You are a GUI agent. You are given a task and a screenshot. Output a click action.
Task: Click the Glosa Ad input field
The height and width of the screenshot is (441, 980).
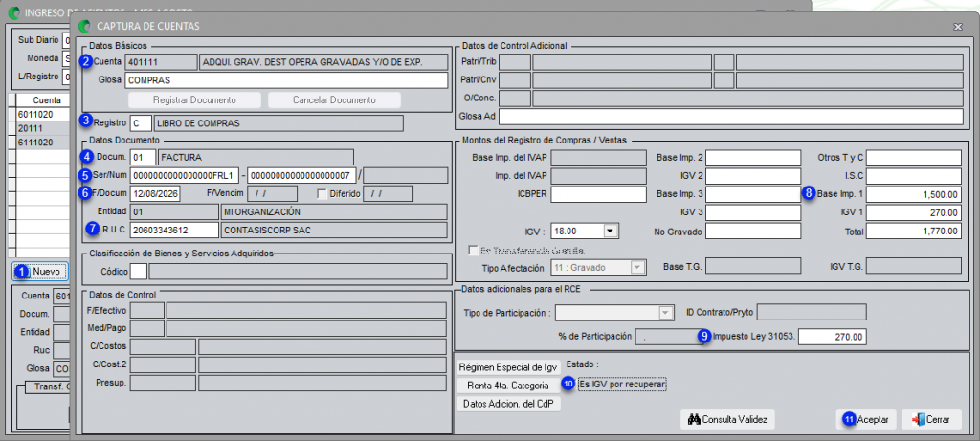click(x=730, y=116)
